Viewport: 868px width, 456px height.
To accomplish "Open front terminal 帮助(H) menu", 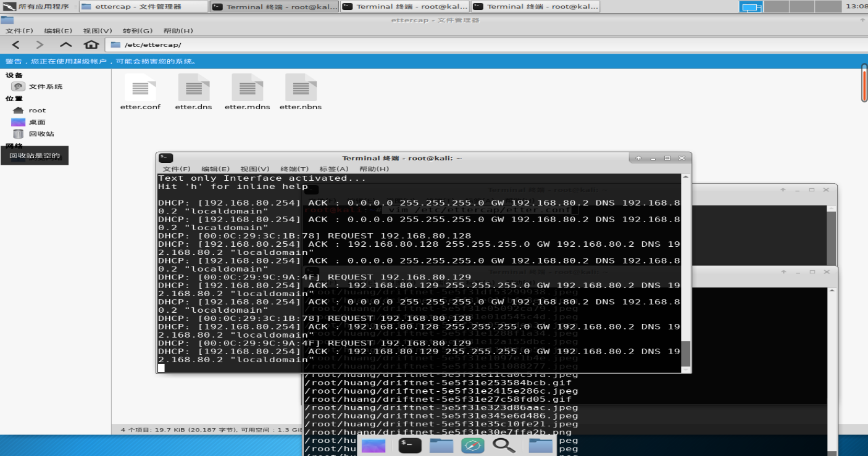I will (374, 169).
